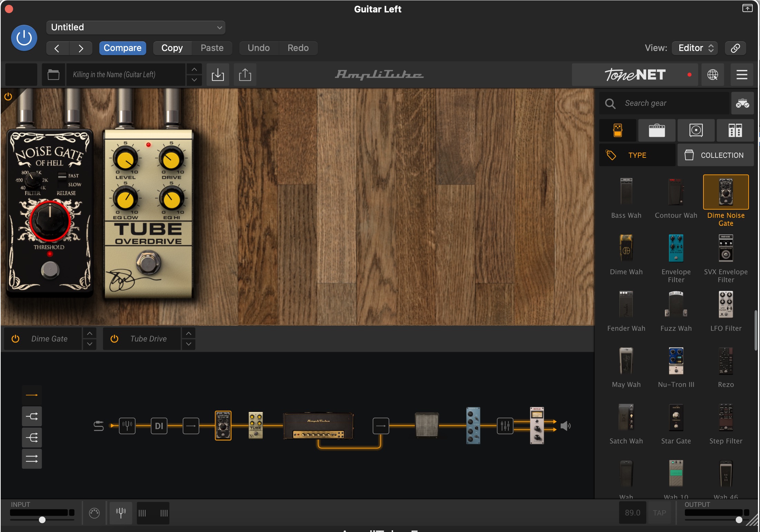Viewport: 760px width, 532px height.
Task: Select the stomp pedals gear tab
Action: point(618,131)
